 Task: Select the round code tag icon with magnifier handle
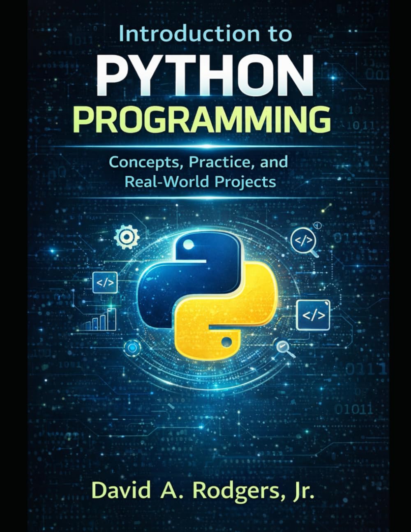pos(305,243)
